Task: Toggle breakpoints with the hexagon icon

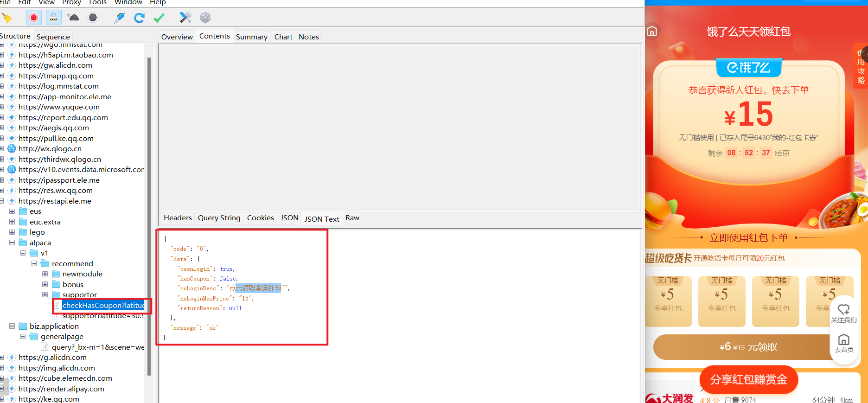Action: (x=93, y=18)
